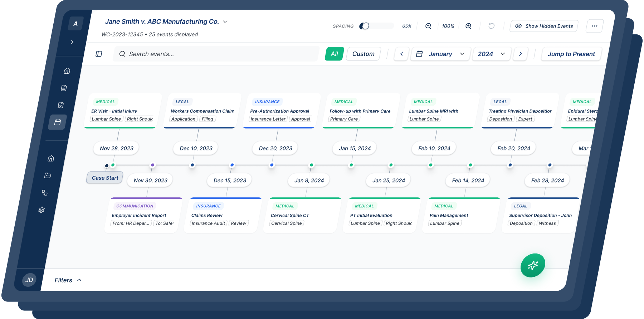The width and height of the screenshot is (644, 319).
Task: Click the zoom out magnifier icon
Action: (428, 26)
